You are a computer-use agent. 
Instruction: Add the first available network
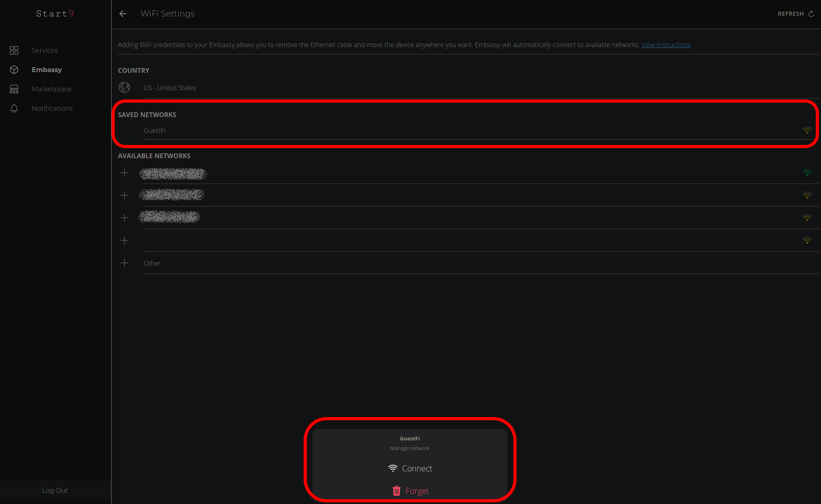(x=124, y=173)
